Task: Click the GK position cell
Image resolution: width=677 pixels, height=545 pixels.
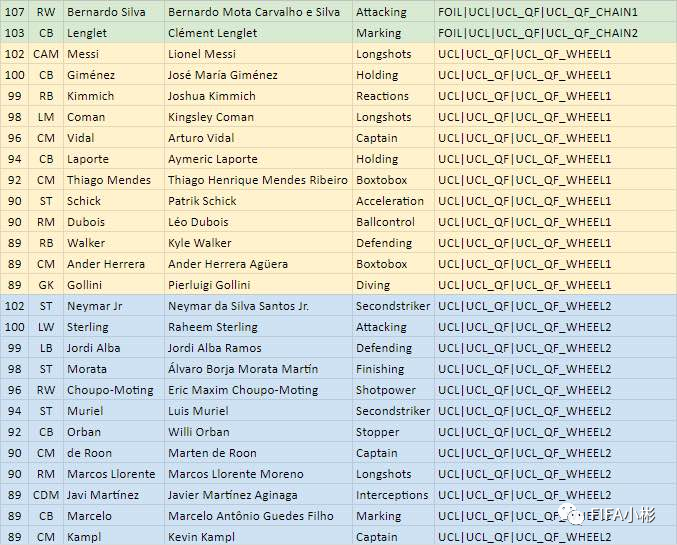Action: [46, 285]
